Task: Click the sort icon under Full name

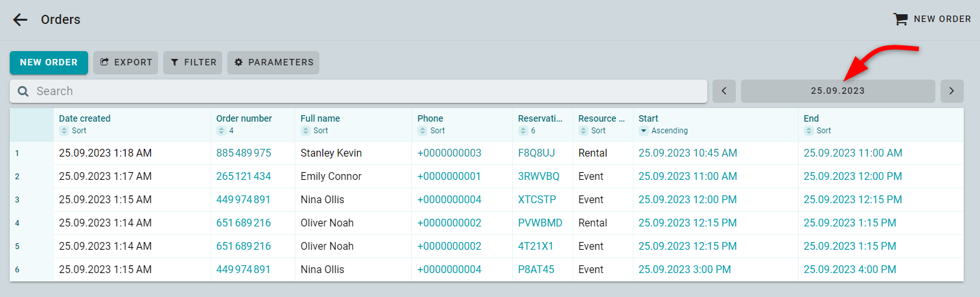Action: [x=305, y=131]
